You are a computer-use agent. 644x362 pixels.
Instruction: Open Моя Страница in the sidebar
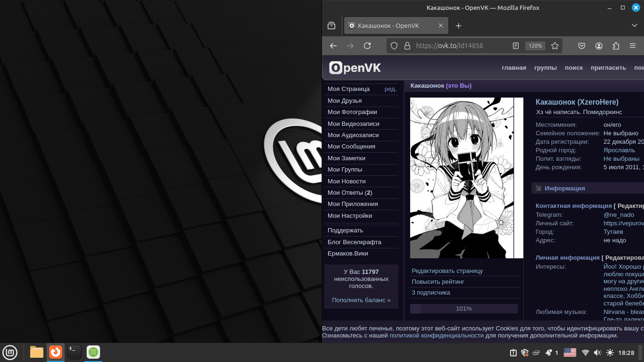coord(349,89)
